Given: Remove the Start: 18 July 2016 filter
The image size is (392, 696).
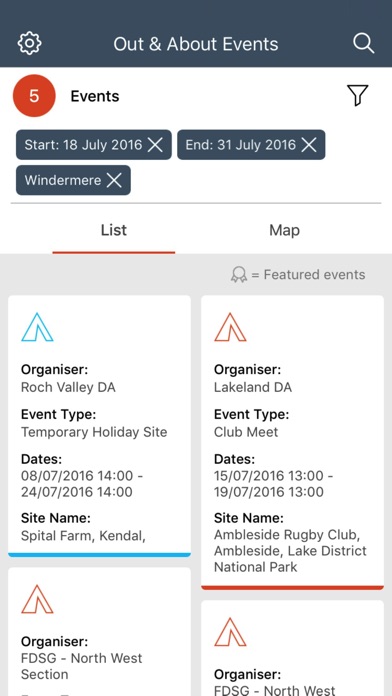Looking at the screenshot, I should tap(155, 145).
